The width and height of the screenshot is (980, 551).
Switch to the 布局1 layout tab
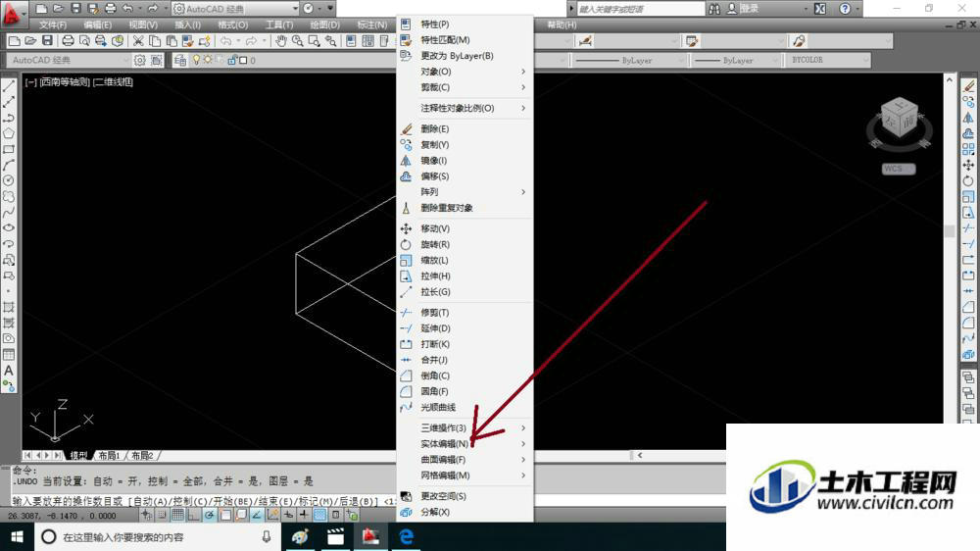pos(108,455)
